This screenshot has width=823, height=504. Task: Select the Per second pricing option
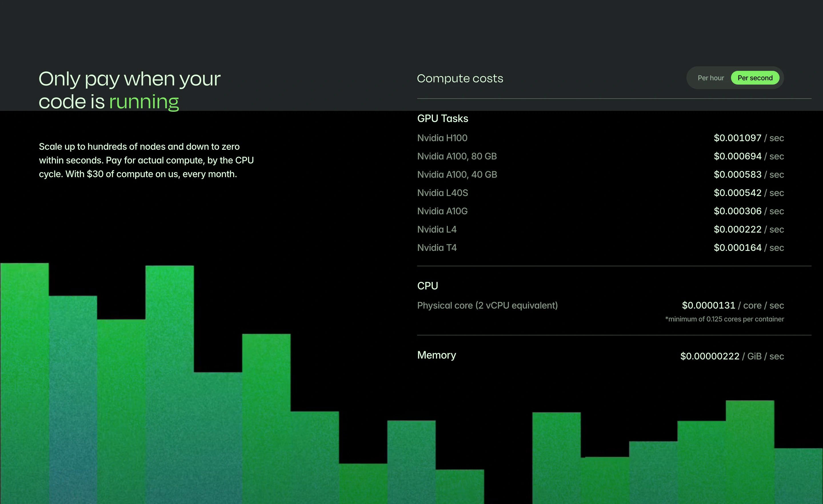click(x=755, y=78)
